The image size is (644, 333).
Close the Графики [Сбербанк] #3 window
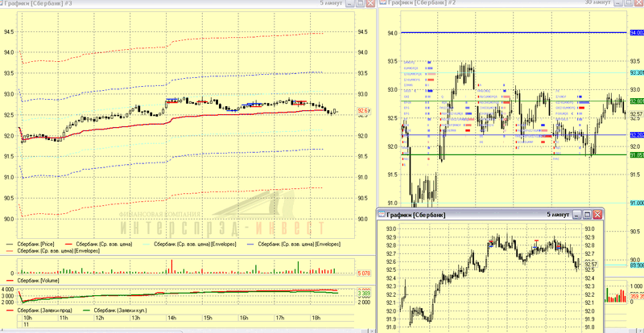click(x=370, y=3)
